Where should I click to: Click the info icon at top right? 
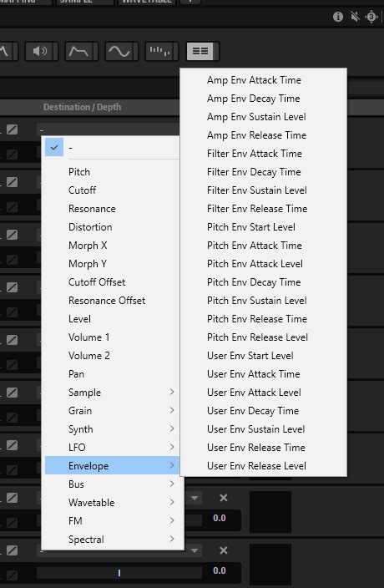tap(338, 17)
